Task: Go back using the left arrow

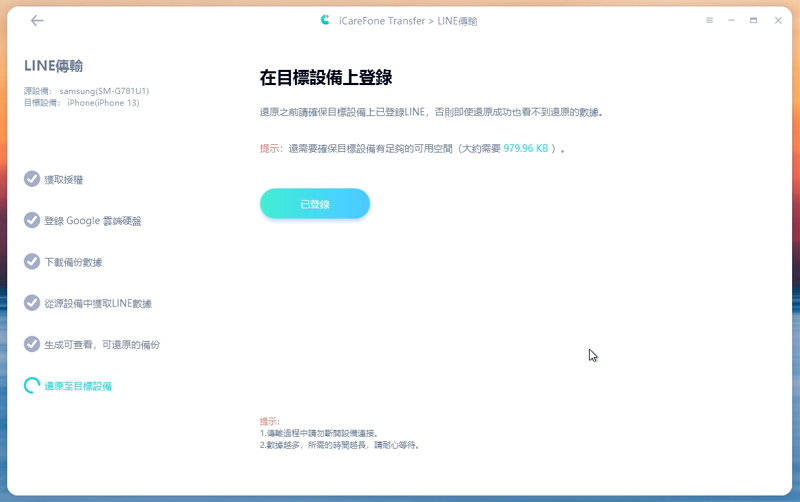Action: point(37,20)
